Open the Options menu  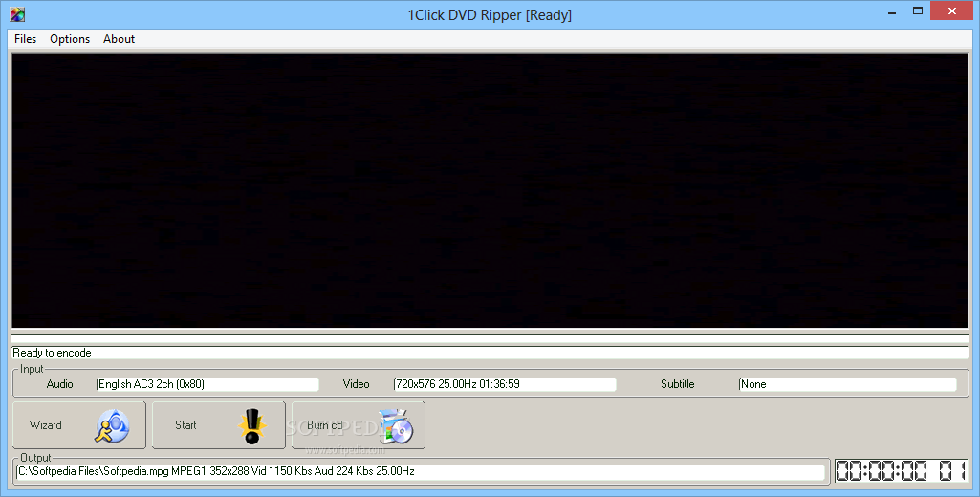point(70,39)
